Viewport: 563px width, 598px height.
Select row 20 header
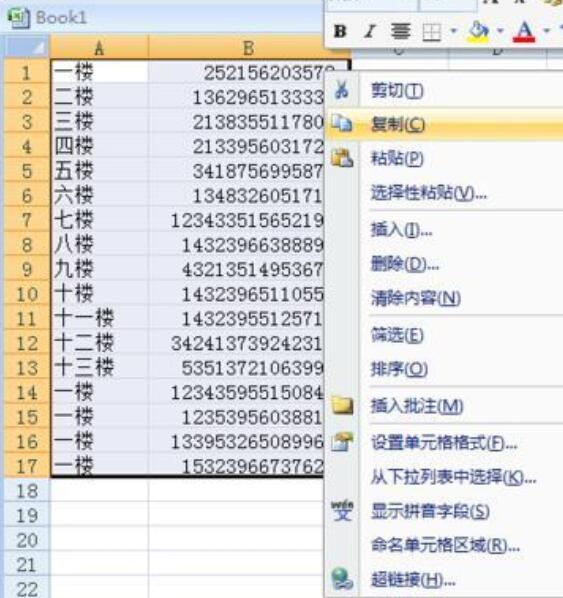[x=27, y=540]
